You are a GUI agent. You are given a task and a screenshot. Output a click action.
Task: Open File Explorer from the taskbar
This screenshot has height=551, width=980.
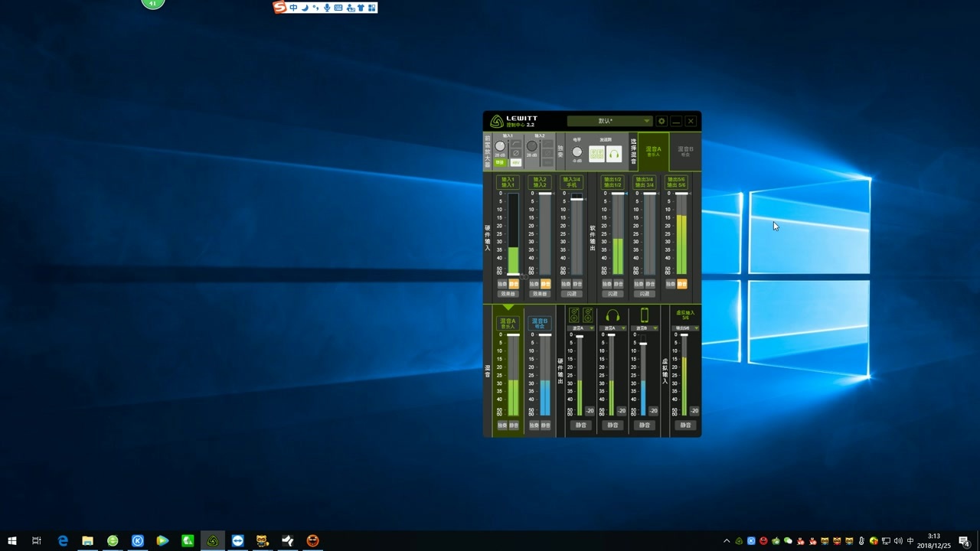(x=87, y=540)
